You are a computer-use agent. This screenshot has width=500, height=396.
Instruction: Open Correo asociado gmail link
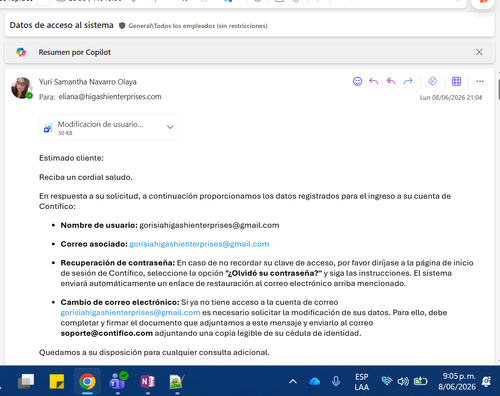tap(199, 244)
